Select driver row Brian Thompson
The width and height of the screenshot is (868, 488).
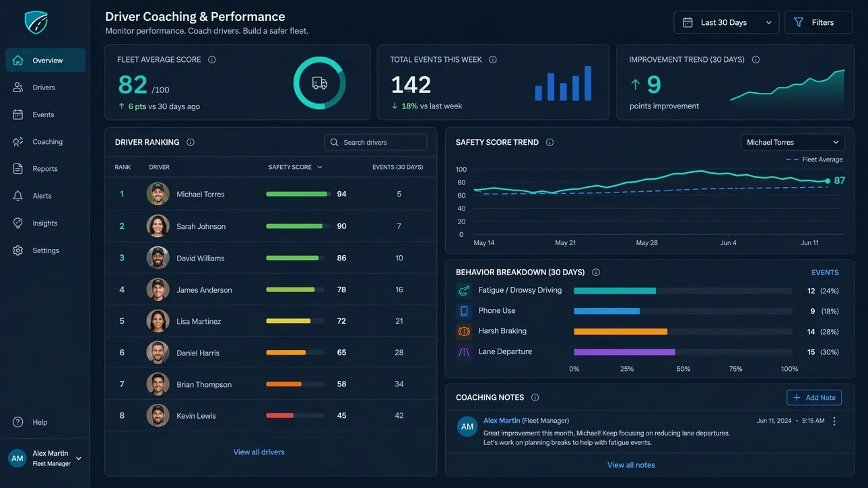click(x=270, y=384)
